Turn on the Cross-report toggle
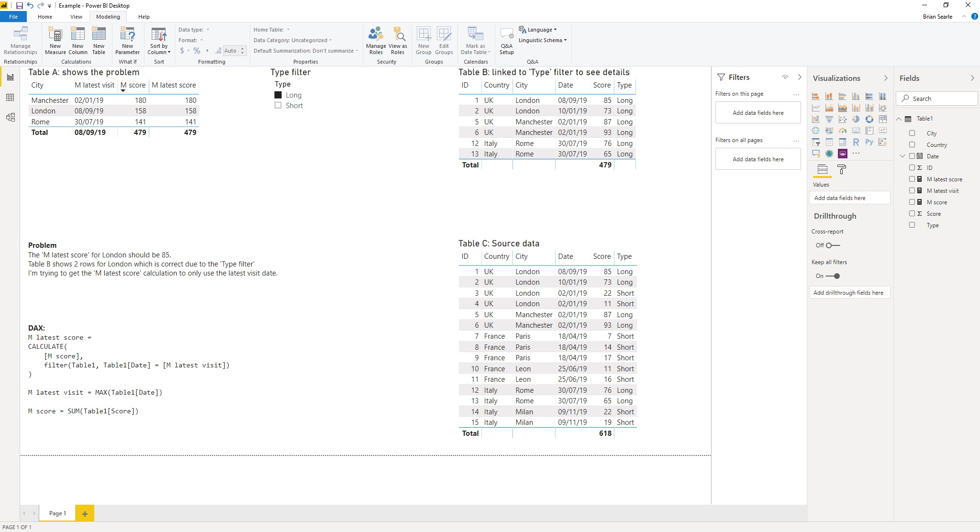 (x=833, y=245)
